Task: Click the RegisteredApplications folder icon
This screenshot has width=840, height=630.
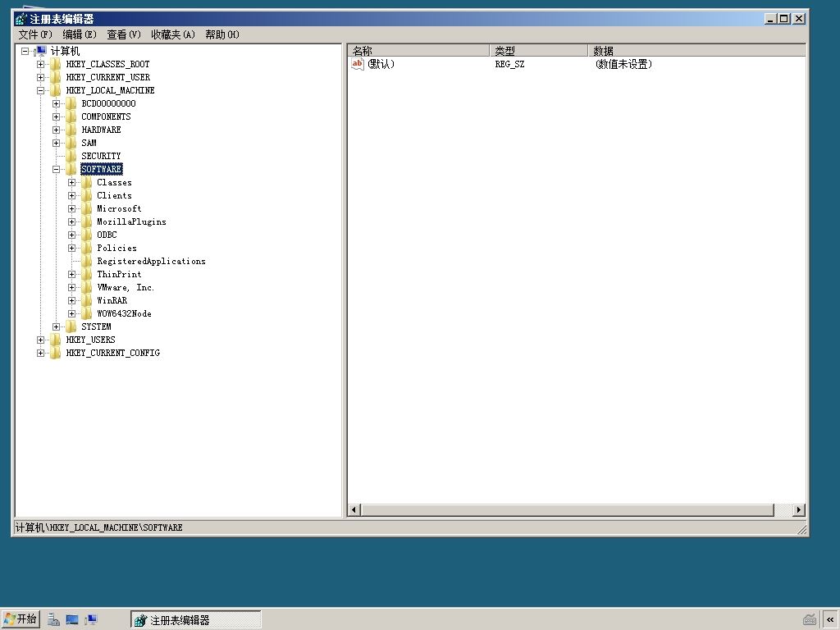Action: [x=87, y=261]
